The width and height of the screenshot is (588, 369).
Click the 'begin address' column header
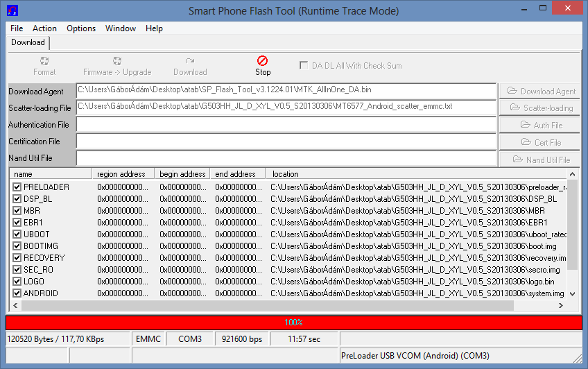click(x=182, y=174)
